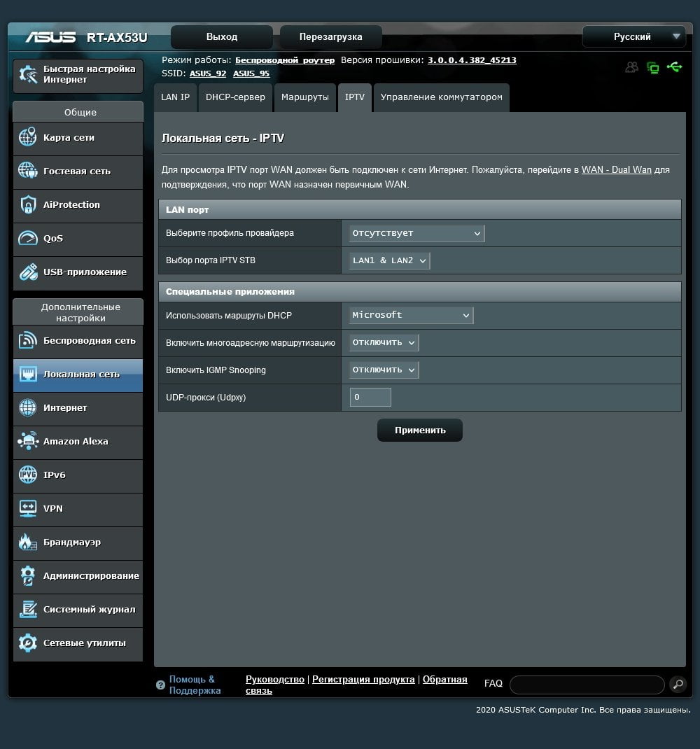Click the ASUS_92 SSID link
The height and width of the screenshot is (749, 700).
(208, 73)
